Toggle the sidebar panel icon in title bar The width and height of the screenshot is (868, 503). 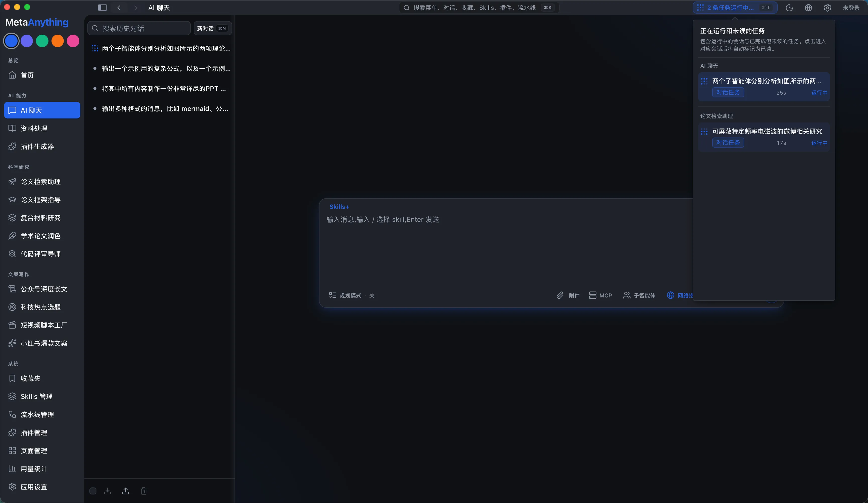(102, 8)
